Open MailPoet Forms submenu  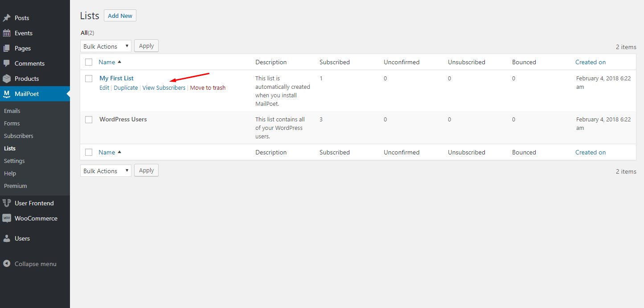click(12, 123)
